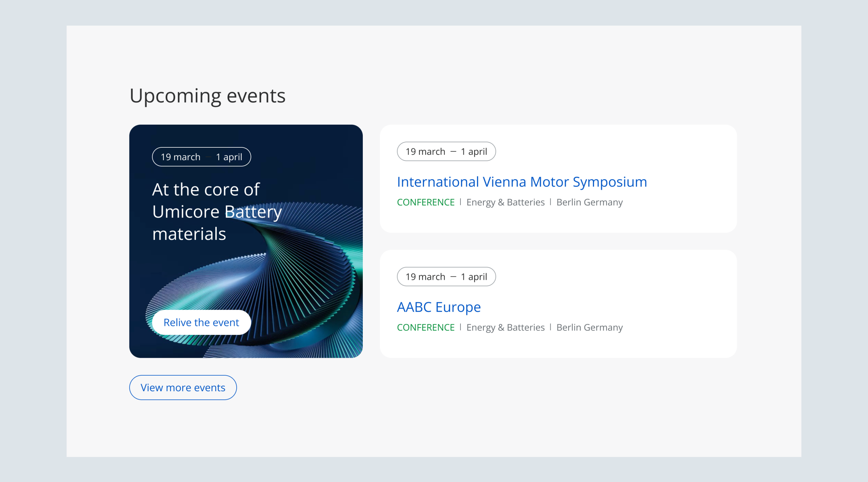Open the International Vienna Motor Symposium link

click(x=522, y=182)
